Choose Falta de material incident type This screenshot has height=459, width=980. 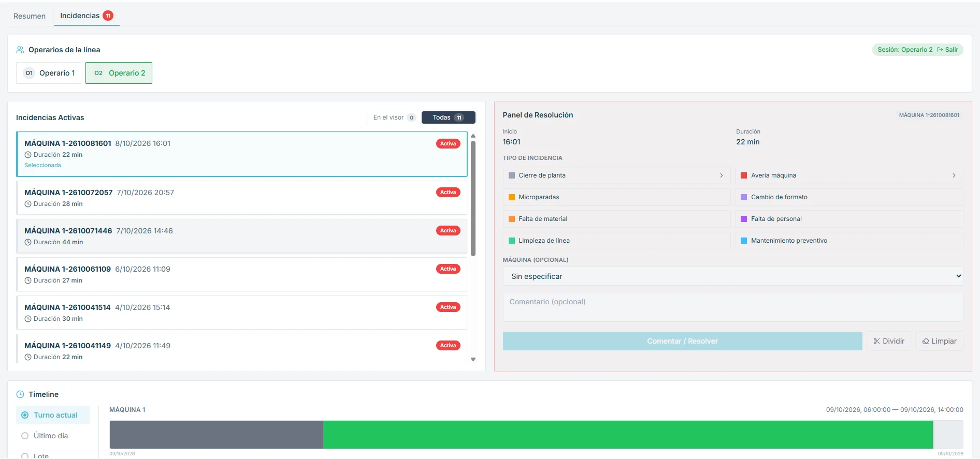[x=616, y=219]
